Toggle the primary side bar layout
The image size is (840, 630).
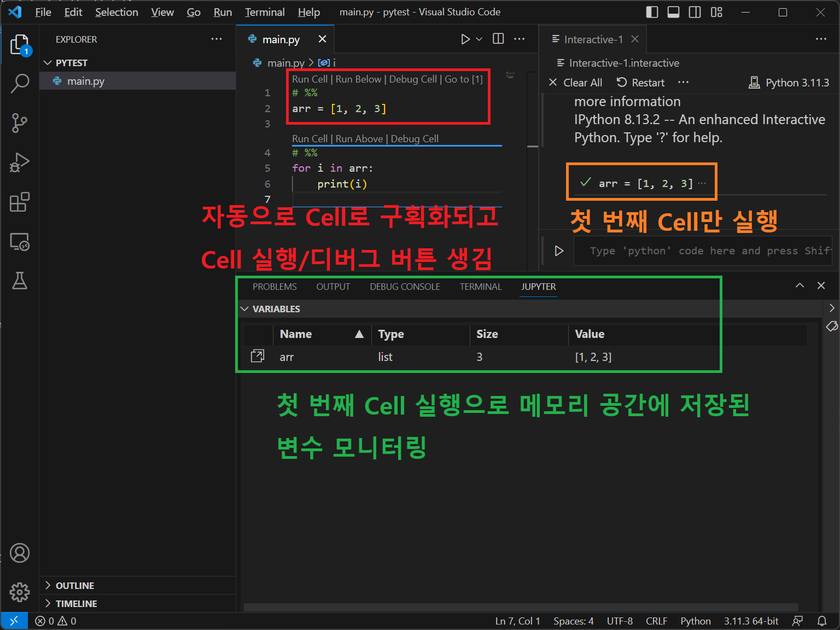pos(652,12)
